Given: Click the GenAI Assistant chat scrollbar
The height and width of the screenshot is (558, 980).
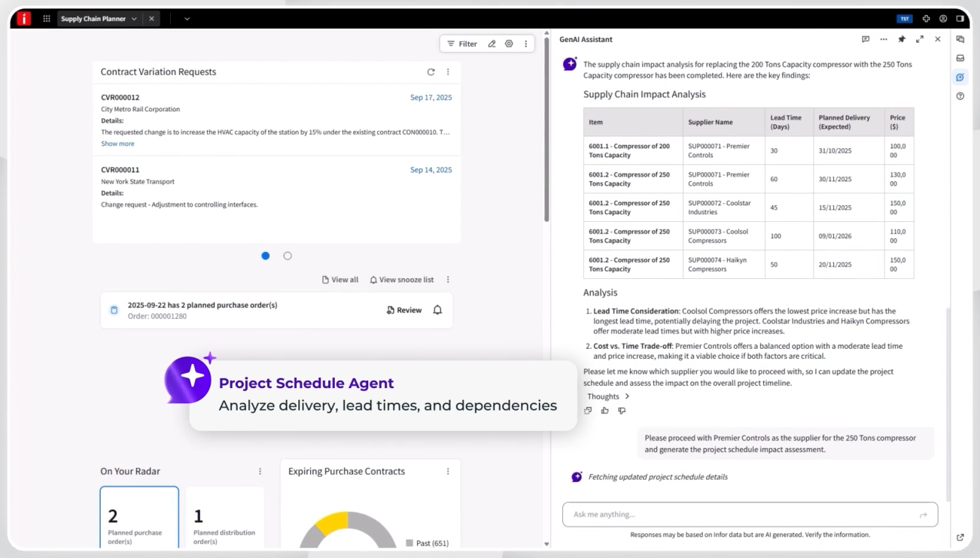Looking at the screenshot, I should [x=948, y=405].
